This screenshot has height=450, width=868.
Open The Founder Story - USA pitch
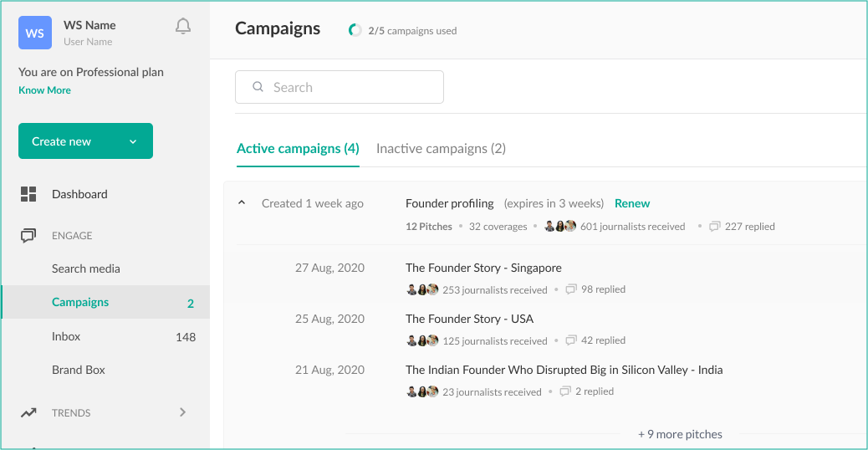point(469,319)
